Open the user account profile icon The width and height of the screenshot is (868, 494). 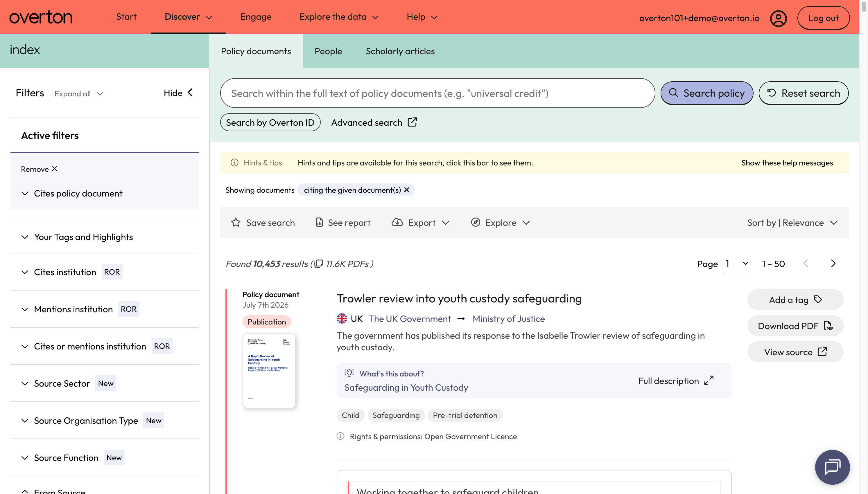pyautogui.click(x=778, y=18)
